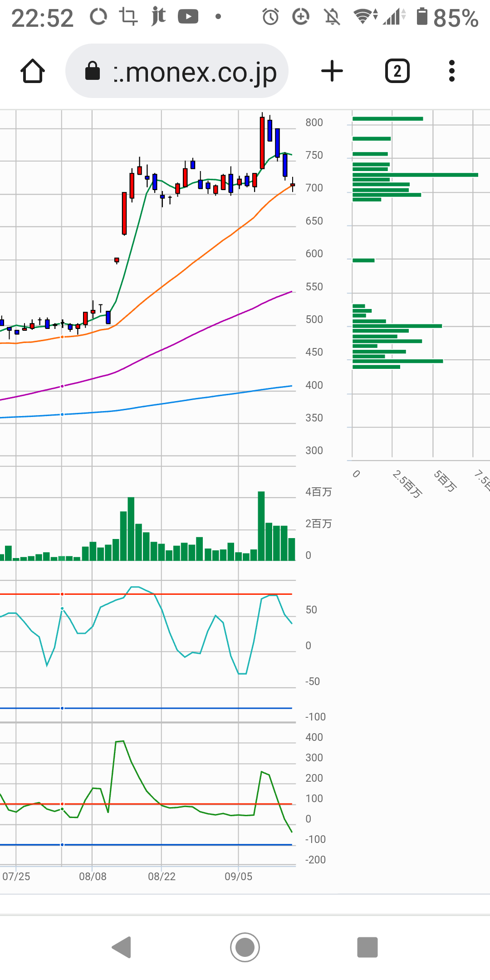The width and height of the screenshot is (490, 980).
Task: Tap the tallest red candlestick near 09/05
Action: [262, 142]
